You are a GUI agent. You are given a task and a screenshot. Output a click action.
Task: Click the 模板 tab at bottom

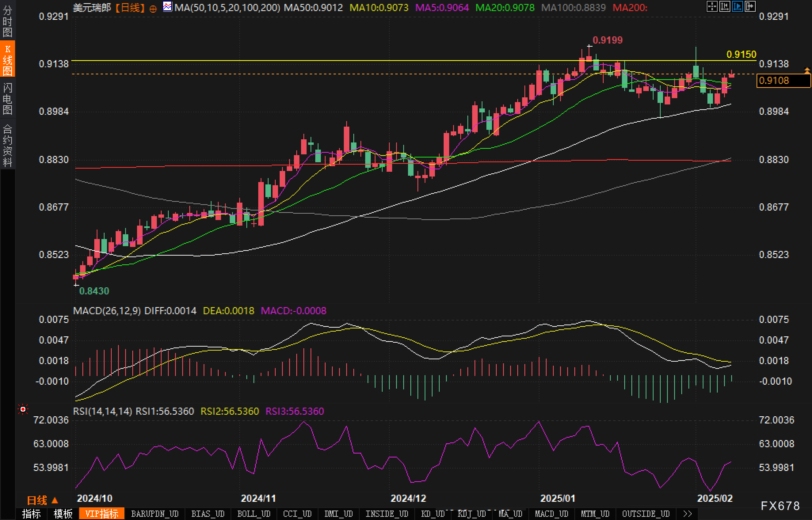click(x=63, y=514)
